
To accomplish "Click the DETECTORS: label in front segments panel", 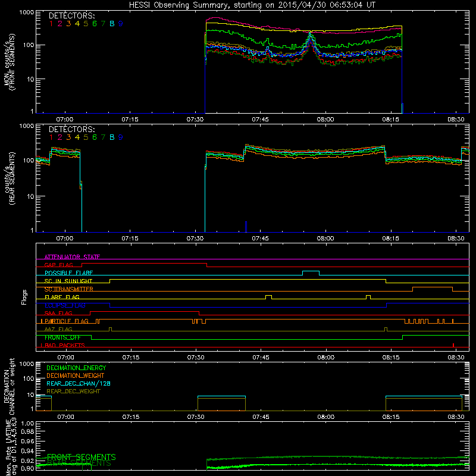I will [x=71, y=15].
